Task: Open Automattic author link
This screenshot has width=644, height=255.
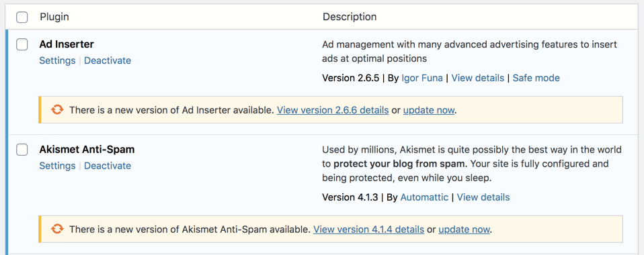Action: [x=424, y=197]
